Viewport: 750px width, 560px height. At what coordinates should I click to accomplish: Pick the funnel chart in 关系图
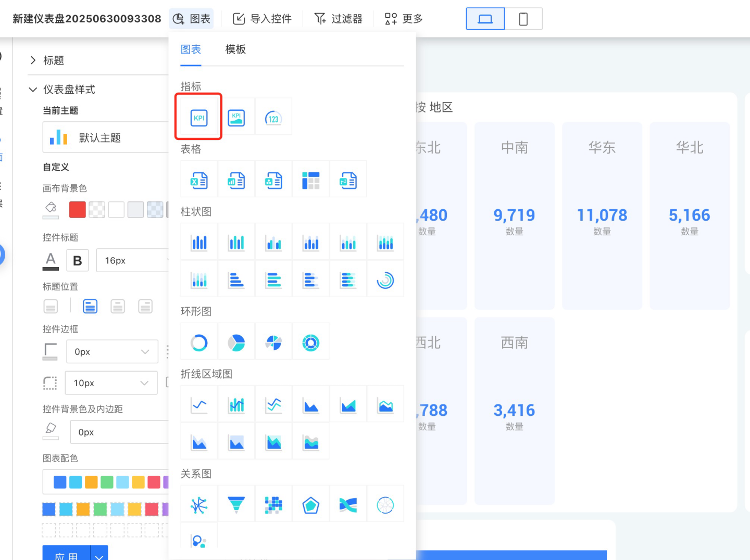(236, 504)
